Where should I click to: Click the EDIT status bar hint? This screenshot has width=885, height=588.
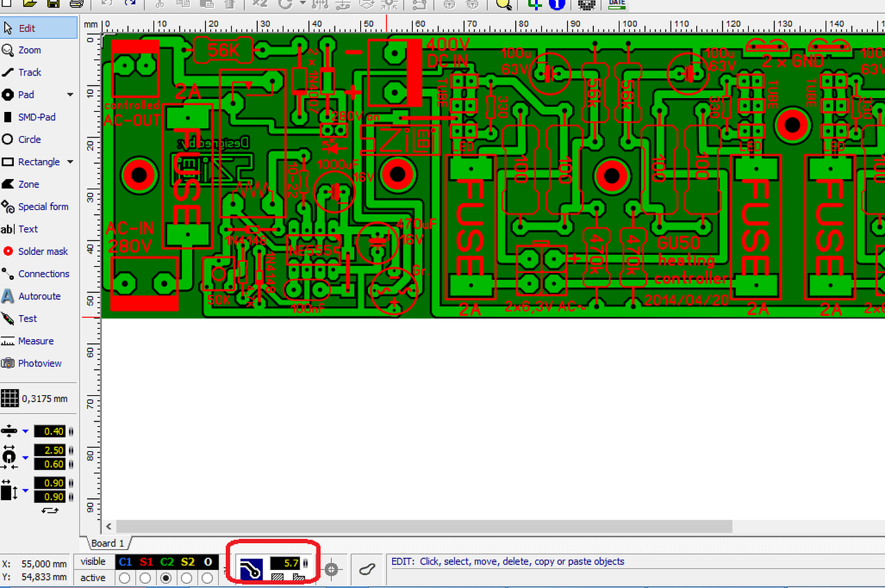point(508,562)
